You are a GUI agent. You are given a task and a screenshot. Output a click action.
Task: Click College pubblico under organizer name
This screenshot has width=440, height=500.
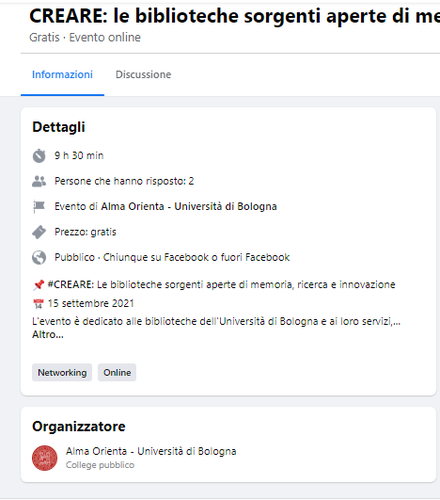(x=100, y=465)
